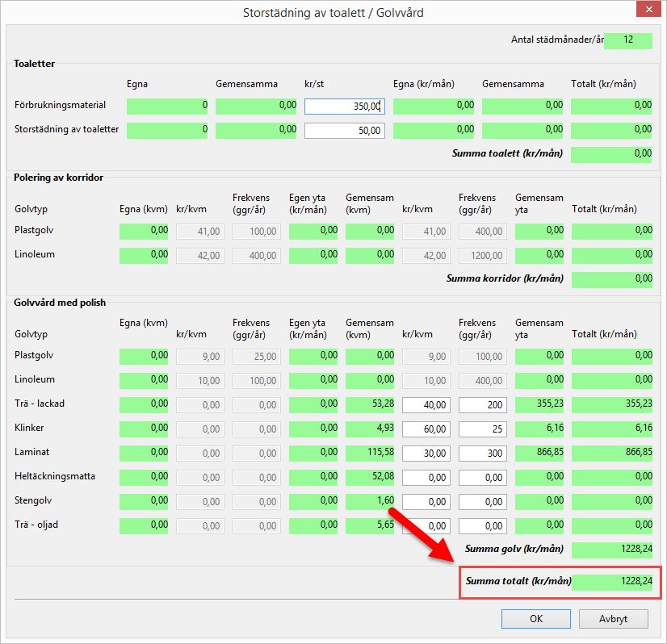This screenshot has width=667, height=644.
Task: Click Trä - lackad gemensam kr/kvm field
Action: click(426, 404)
